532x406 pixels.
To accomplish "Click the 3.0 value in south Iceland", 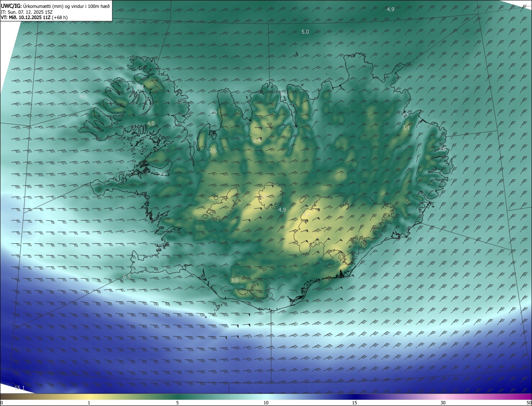I will (x=234, y=281).
